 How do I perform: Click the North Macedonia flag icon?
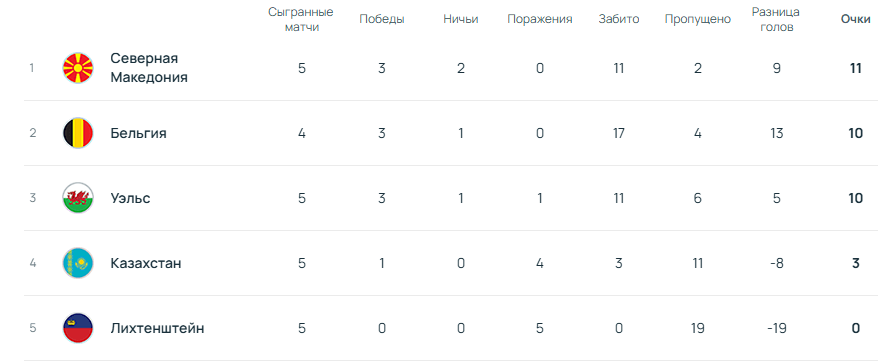[x=78, y=68]
